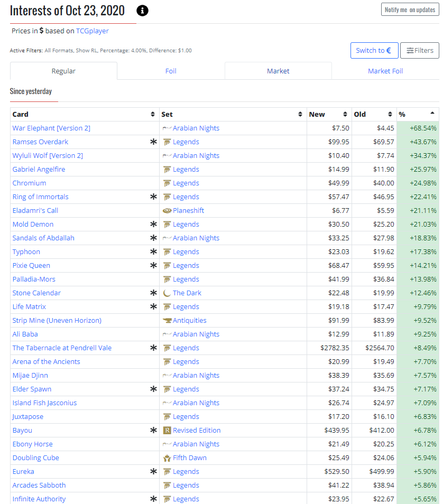The image size is (443, 504).
Task: Click the asterisk marker on Sandals of Abdallah row
Action: (153, 238)
